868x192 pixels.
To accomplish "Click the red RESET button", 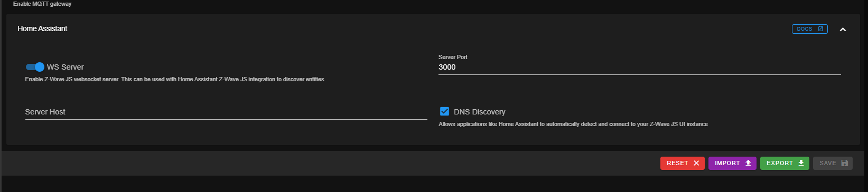I will tap(682, 163).
